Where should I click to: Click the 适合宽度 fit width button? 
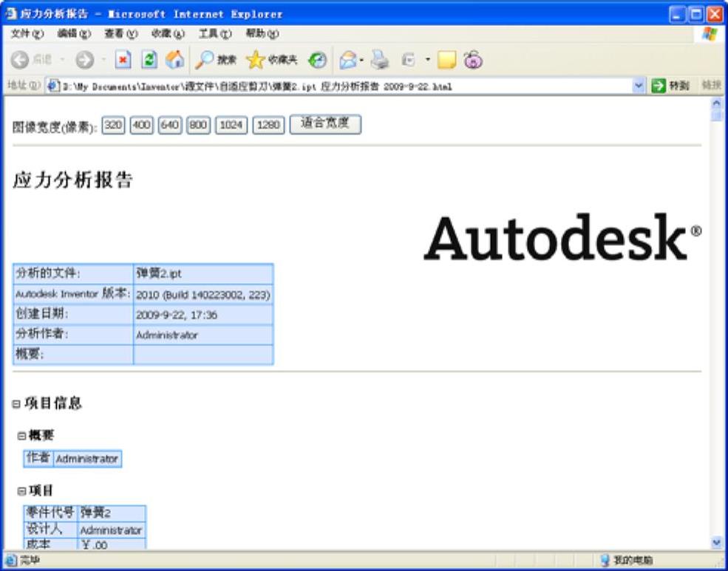[x=325, y=124]
